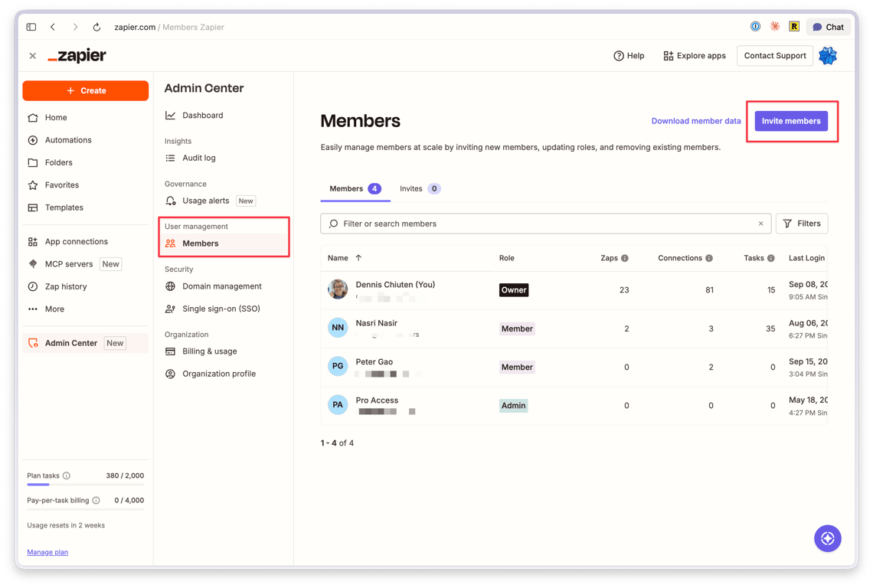The height and width of the screenshot is (588, 873).
Task: Sort members by the Name column arrow
Action: point(358,258)
